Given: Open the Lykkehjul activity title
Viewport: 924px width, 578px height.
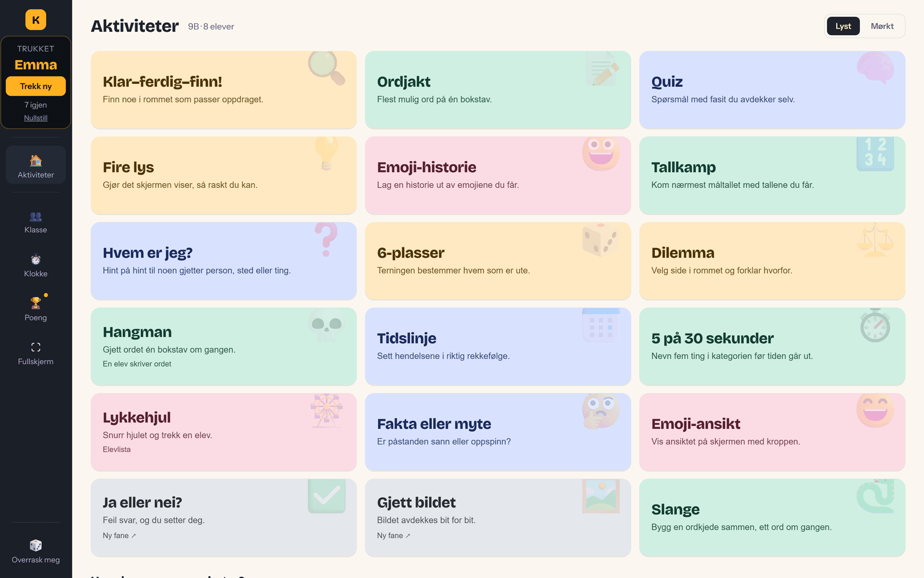Looking at the screenshot, I should tap(137, 417).
